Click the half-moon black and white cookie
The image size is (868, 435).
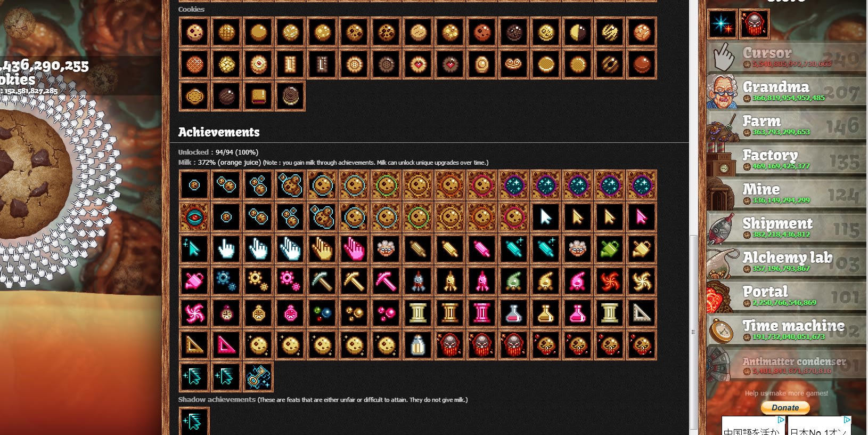578,33
